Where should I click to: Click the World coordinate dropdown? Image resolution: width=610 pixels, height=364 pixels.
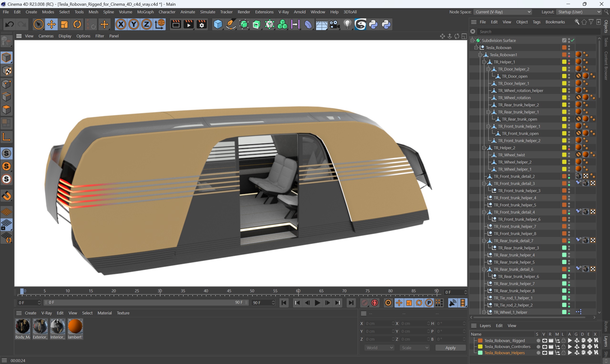coord(376,348)
